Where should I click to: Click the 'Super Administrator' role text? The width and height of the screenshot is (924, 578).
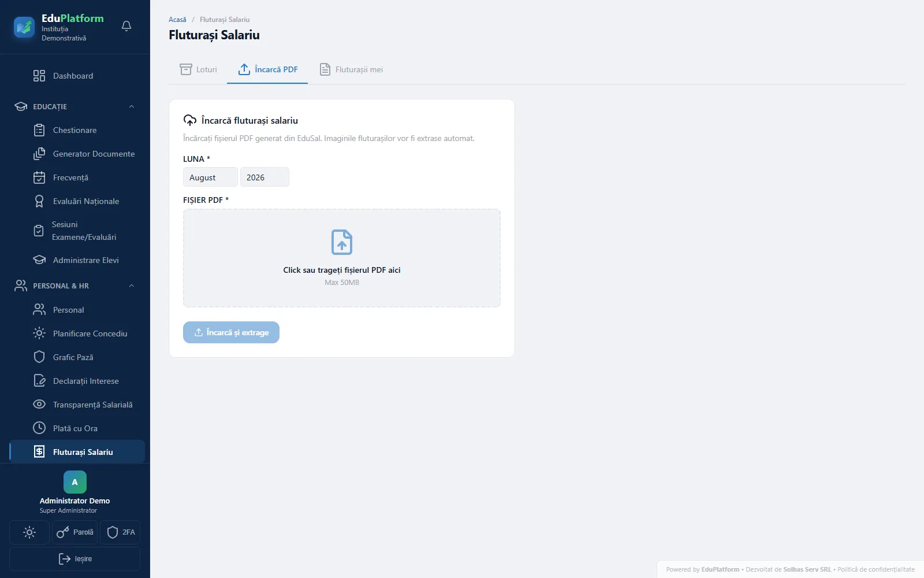pos(68,510)
